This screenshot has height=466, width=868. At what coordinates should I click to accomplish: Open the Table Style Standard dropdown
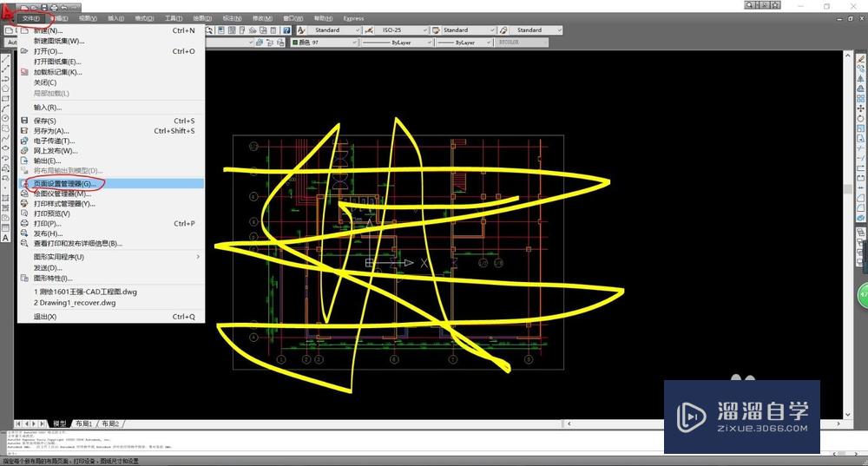469,30
